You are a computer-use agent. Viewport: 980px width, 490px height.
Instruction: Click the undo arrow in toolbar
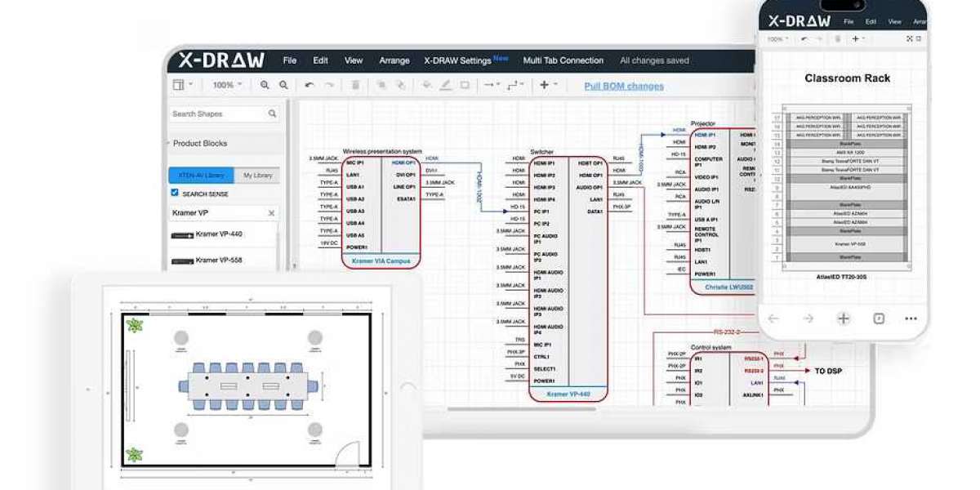[x=310, y=85]
